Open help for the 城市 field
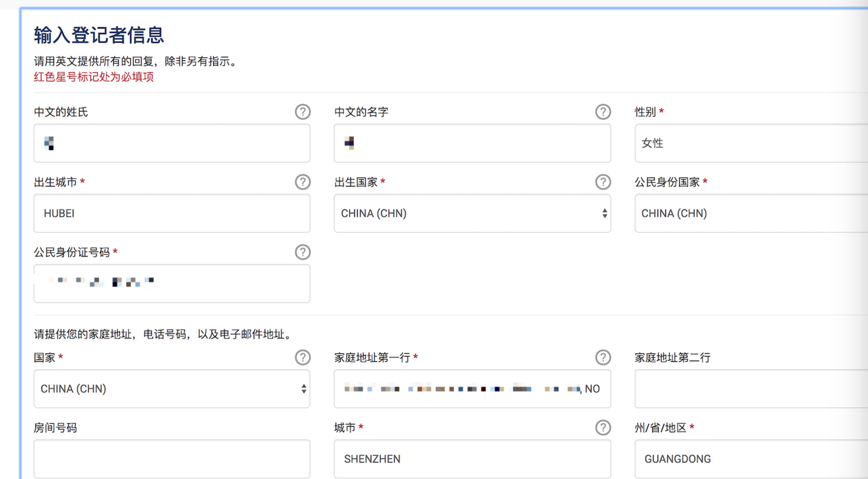The height and width of the screenshot is (479, 868). pos(603,428)
